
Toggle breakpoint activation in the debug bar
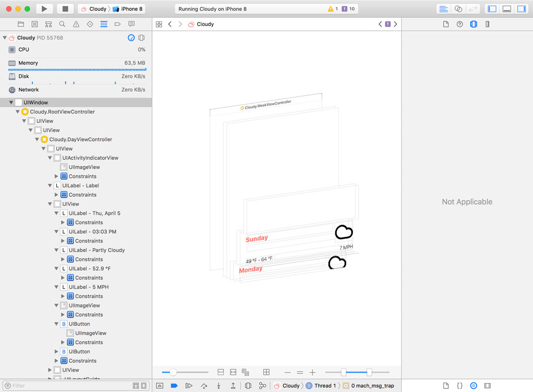(174, 386)
